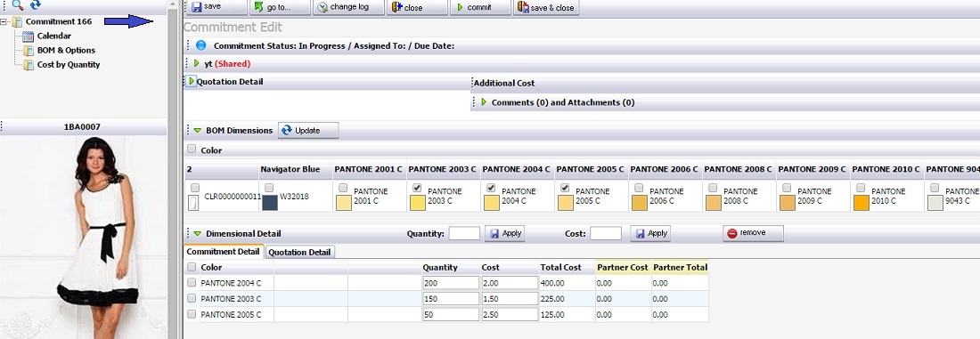Click the go to... toolbar button
This screenshot has height=339, width=980.
pyautogui.click(x=280, y=7)
